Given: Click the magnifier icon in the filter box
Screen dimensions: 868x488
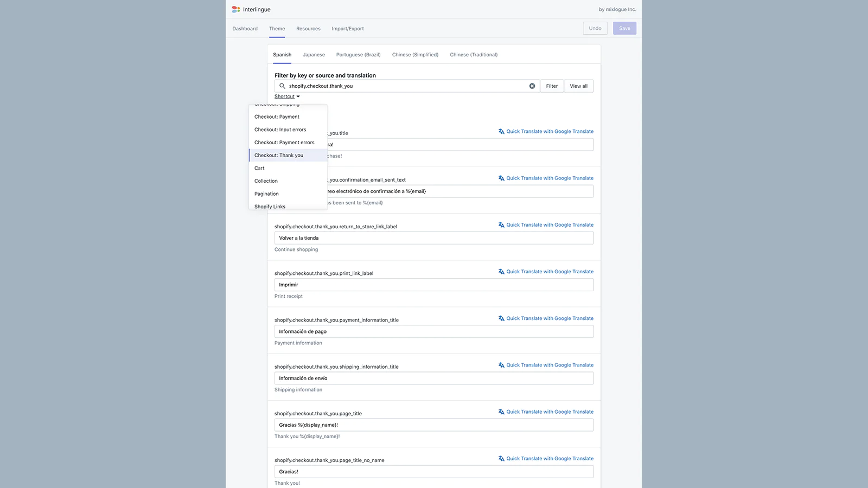Looking at the screenshot, I should click(282, 86).
